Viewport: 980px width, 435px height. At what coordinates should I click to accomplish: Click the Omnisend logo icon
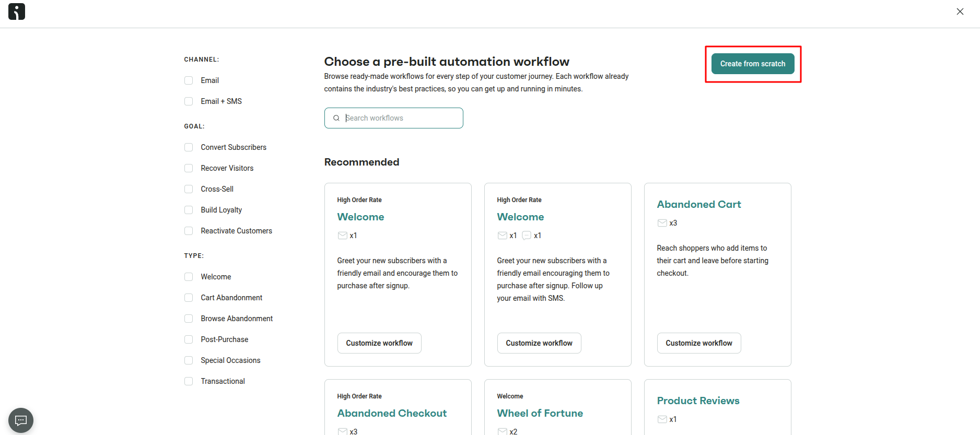[x=17, y=11]
